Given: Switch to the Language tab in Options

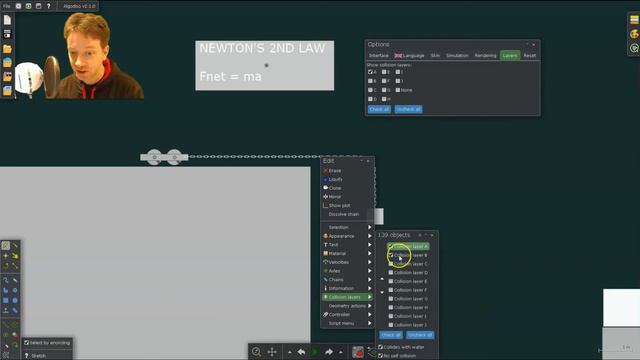Looking at the screenshot, I should point(409,56).
